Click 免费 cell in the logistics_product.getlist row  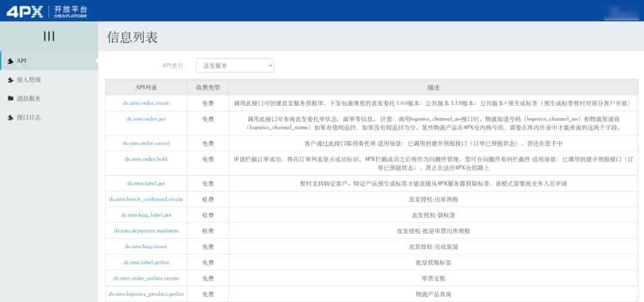[208, 294]
